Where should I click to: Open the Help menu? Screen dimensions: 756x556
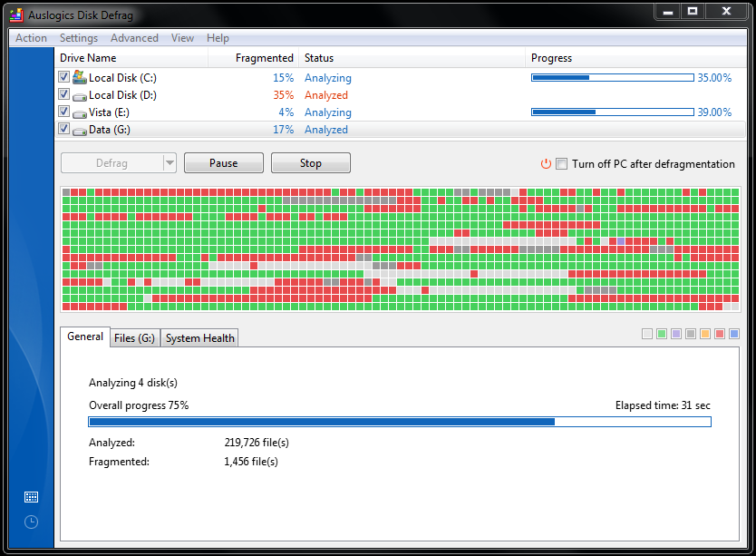218,38
